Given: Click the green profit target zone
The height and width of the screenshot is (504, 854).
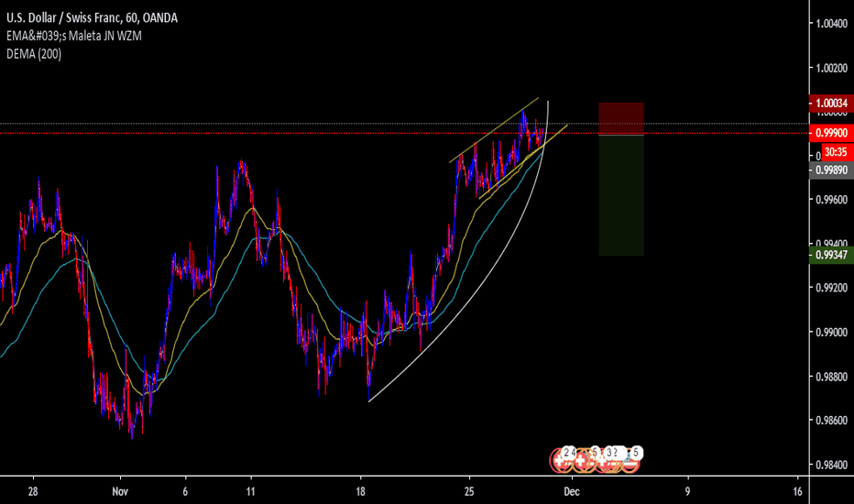Looking at the screenshot, I should coord(621,195).
